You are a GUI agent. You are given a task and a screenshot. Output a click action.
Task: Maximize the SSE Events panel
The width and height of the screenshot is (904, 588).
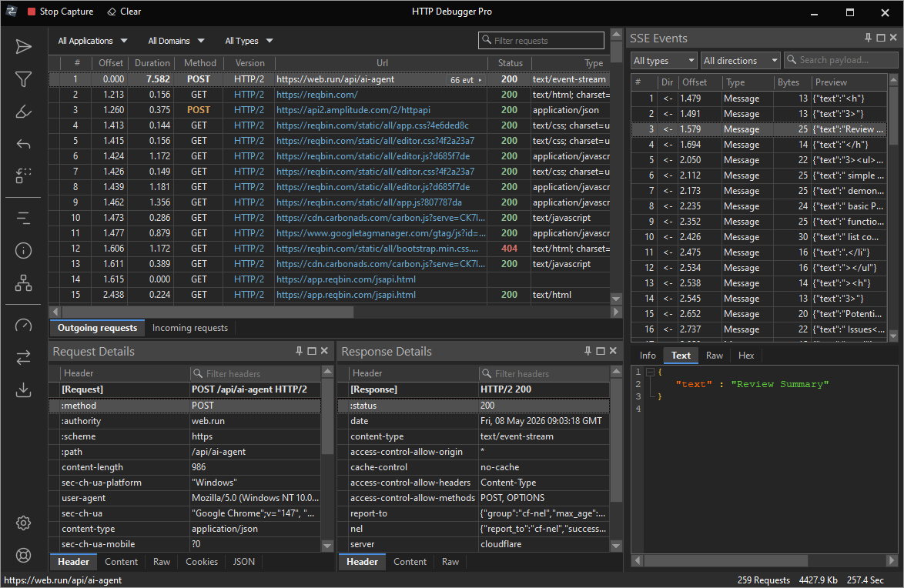coord(880,38)
